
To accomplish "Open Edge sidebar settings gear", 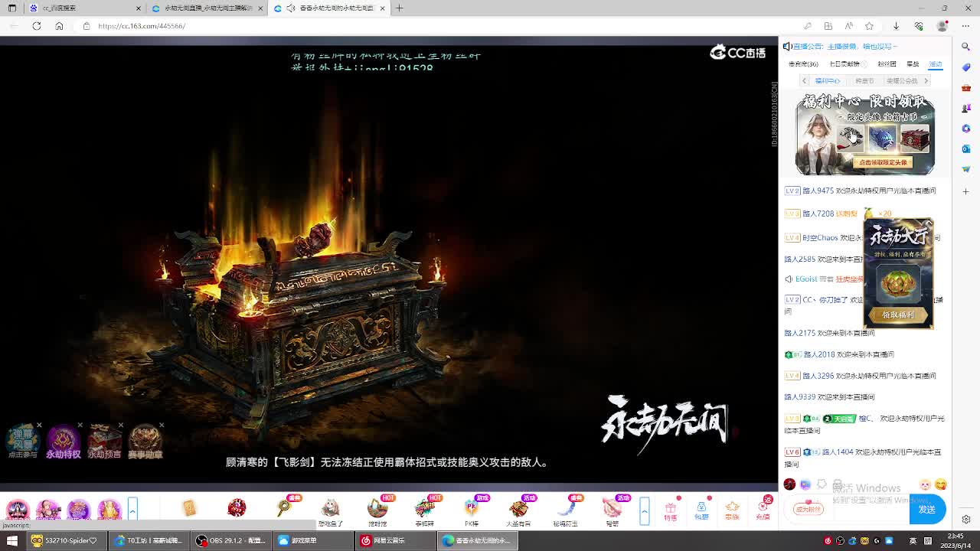I will (x=966, y=520).
